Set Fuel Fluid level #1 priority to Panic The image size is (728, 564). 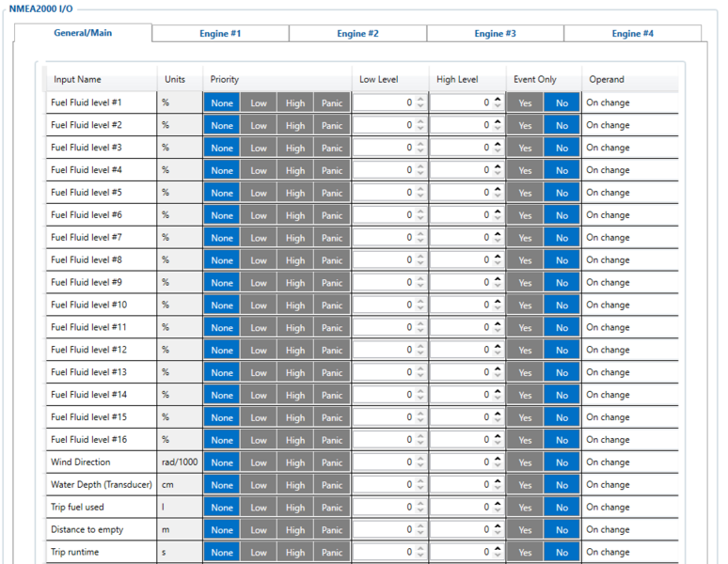(332, 103)
